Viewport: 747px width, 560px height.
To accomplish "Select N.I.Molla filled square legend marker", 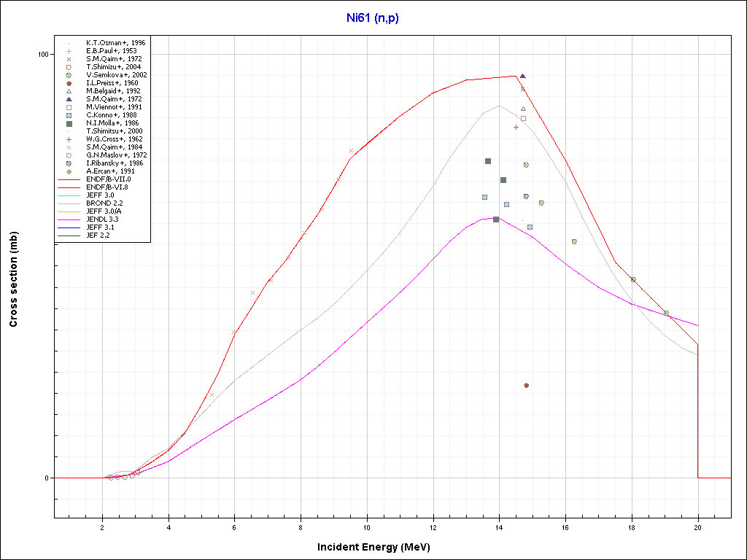I will click(69, 123).
